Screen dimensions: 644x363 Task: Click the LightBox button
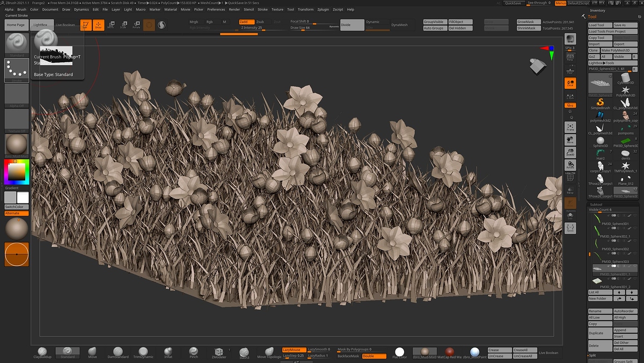pos(41,25)
